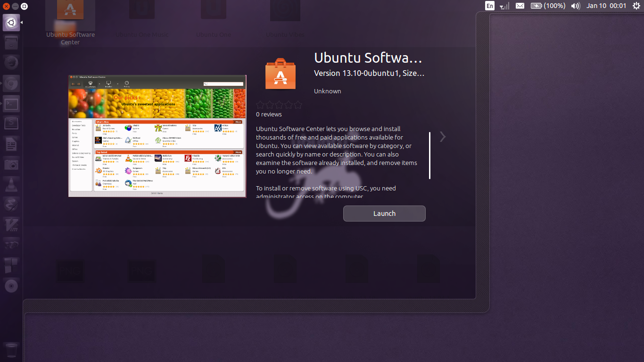Open the Dash home Ubuntu logo button
Viewport: 644px width, 362px height.
11,23
